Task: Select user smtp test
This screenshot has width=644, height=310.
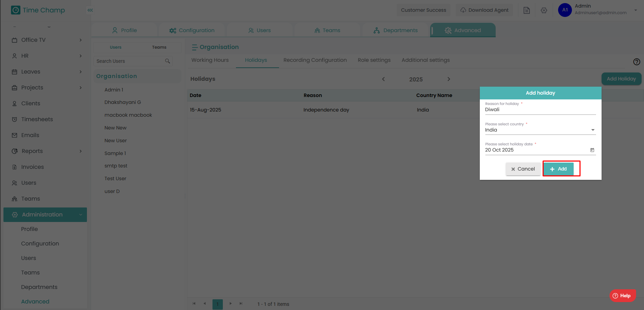Action: click(x=116, y=166)
